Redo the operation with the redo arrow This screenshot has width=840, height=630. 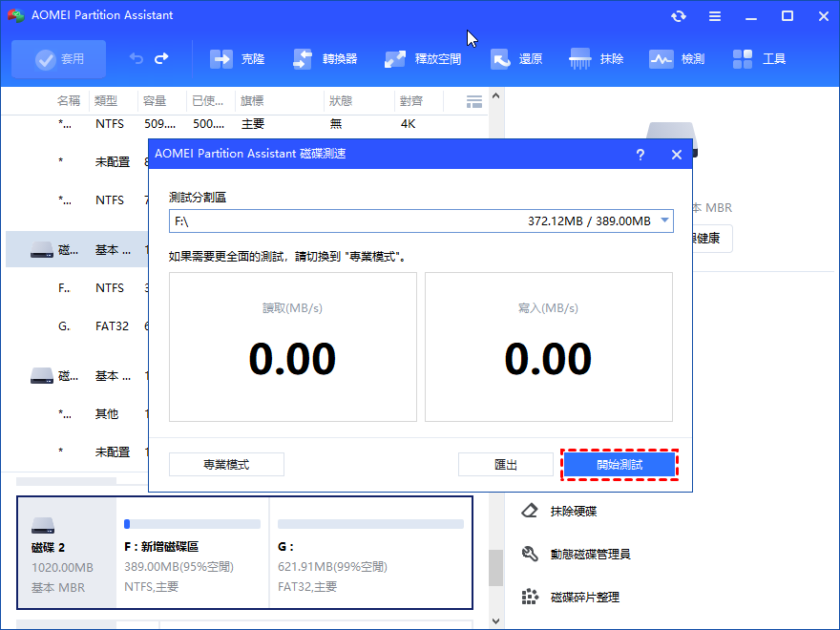click(161, 58)
